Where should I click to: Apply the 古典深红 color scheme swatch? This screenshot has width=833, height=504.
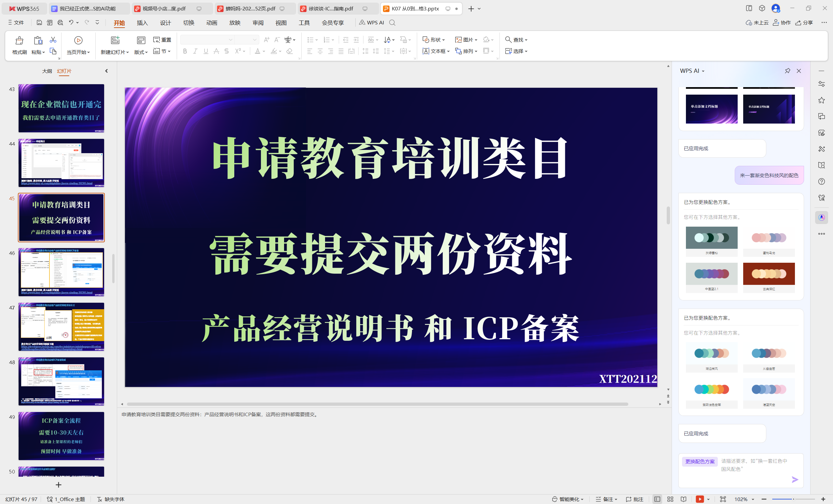coord(769,273)
